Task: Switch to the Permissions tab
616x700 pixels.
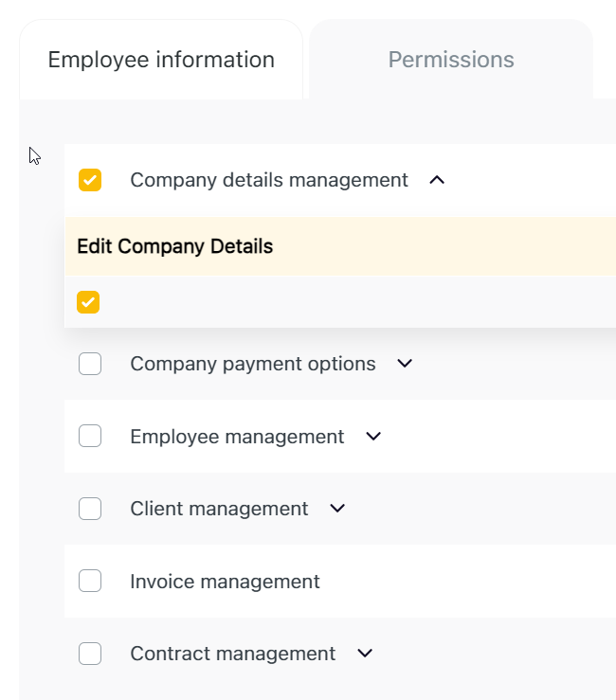Action: point(451,60)
